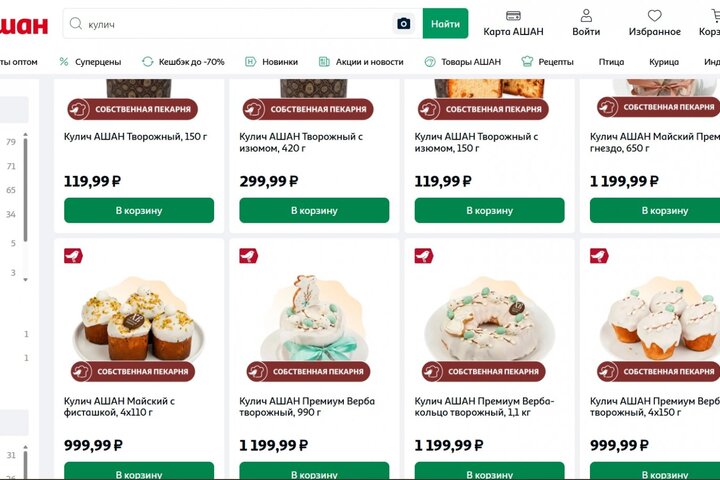The width and height of the screenshot is (720, 480).
Task: Open Кулич АШАН Премиум Верба творожный 990 г link
Action: point(305,407)
